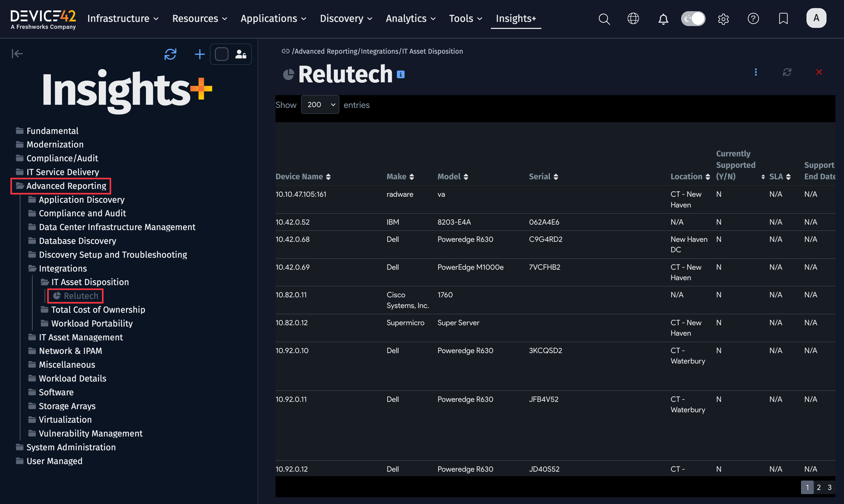Click the user lock icon next to the checkbox

click(241, 54)
